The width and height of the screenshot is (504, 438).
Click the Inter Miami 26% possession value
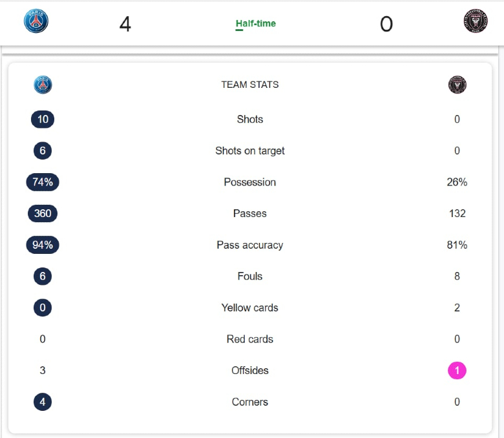(457, 182)
